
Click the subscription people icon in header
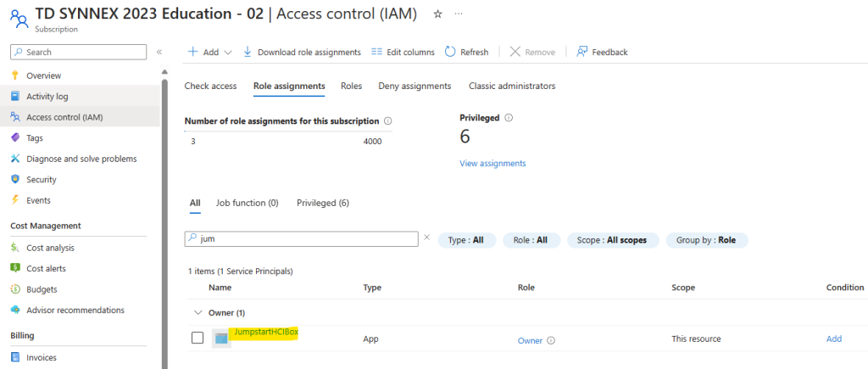tap(19, 19)
